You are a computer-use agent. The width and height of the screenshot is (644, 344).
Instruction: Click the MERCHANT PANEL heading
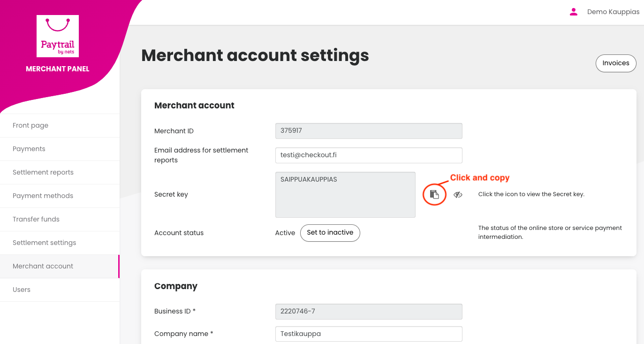tap(58, 69)
